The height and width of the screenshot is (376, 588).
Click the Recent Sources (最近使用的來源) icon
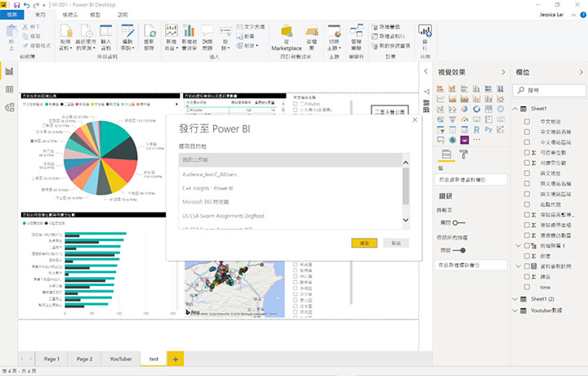click(86, 31)
